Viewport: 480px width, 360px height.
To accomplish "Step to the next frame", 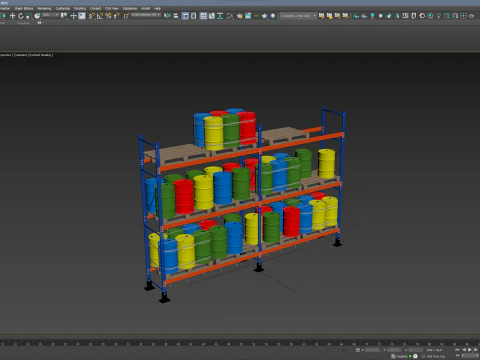I will [x=476, y=350].
